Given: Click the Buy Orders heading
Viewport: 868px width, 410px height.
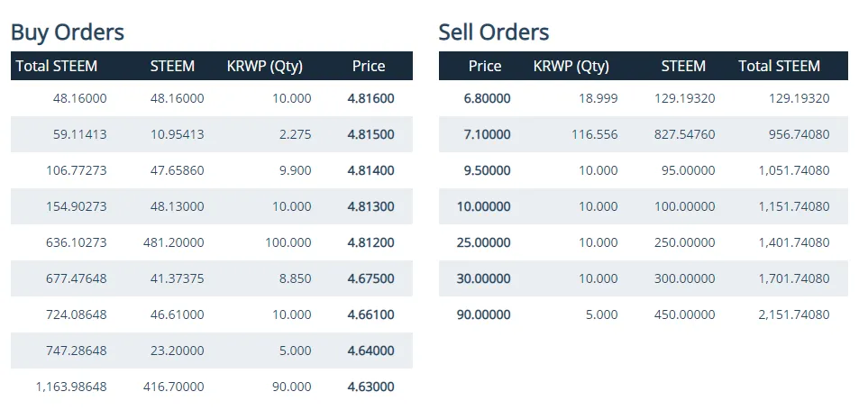Looking at the screenshot, I should coord(68,32).
